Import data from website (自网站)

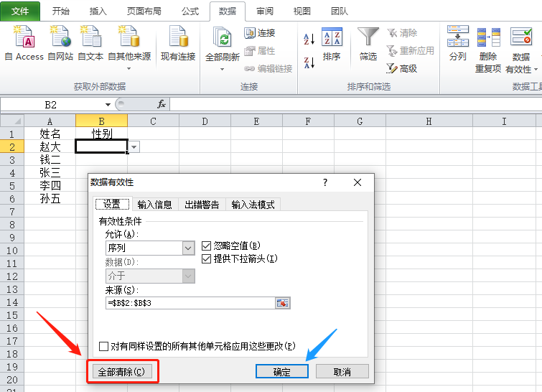(60, 43)
